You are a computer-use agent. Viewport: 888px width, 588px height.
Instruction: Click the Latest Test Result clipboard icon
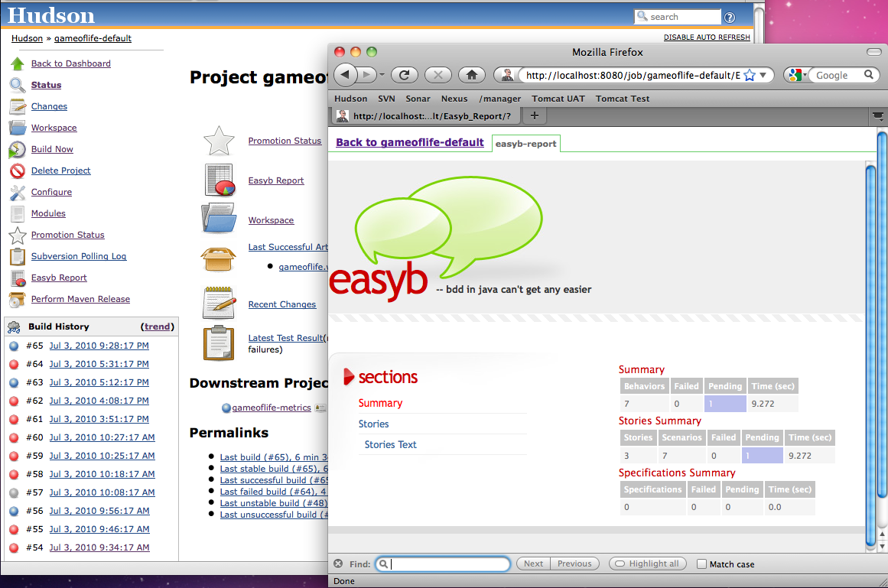pyautogui.click(x=219, y=343)
